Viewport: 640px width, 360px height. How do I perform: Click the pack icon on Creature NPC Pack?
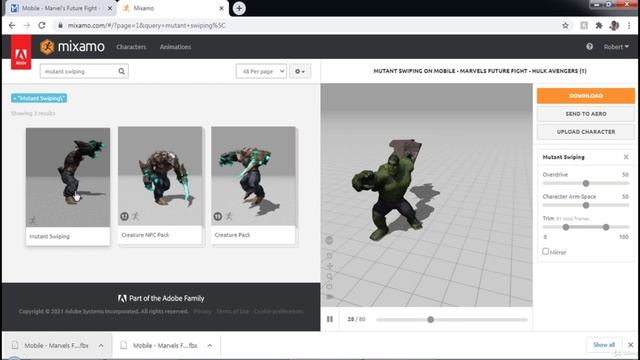tap(124, 216)
